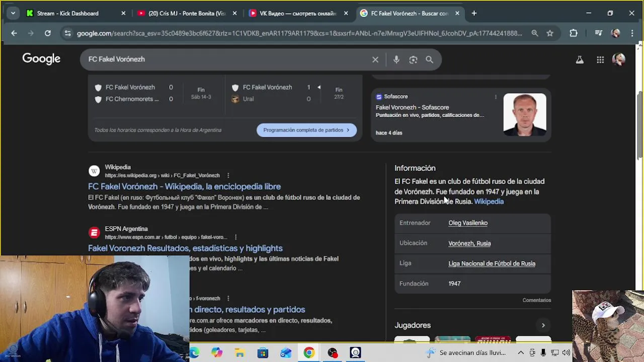Bookmark this page with the star icon

550,33
